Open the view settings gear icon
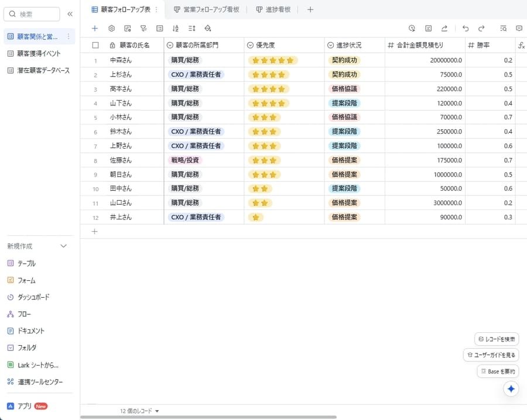The width and height of the screenshot is (527, 420). pyautogui.click(x=111, y=28)
